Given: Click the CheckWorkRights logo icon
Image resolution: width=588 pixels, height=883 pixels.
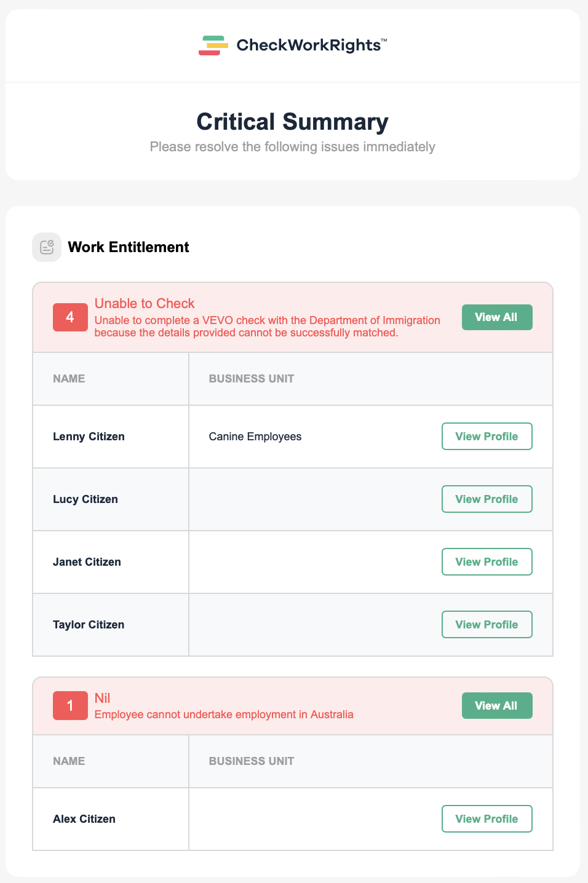Looking at the screenshot, I should click(x=213, y=46).
